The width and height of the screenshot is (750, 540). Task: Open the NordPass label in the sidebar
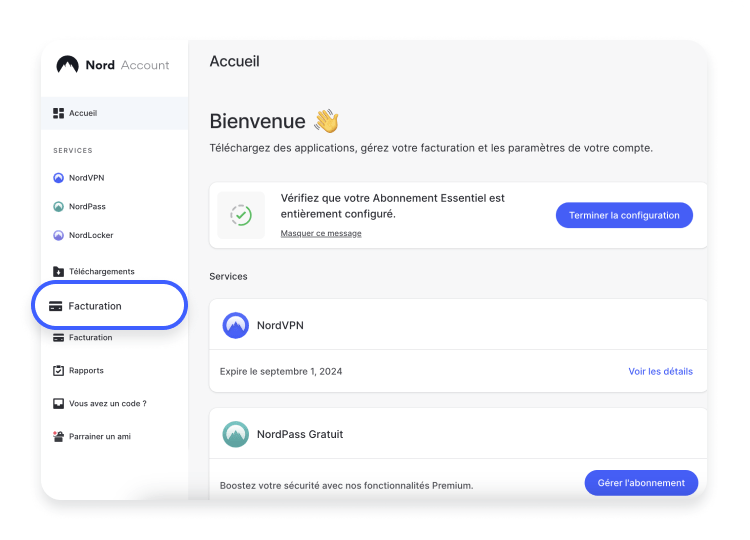(x=87, y=207)
